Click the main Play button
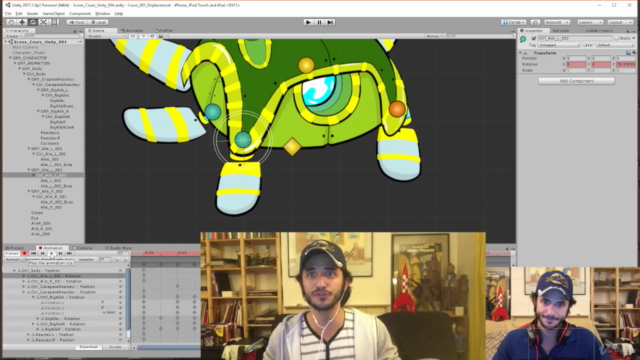Screen dimensions: 640x360 point(309,22)
